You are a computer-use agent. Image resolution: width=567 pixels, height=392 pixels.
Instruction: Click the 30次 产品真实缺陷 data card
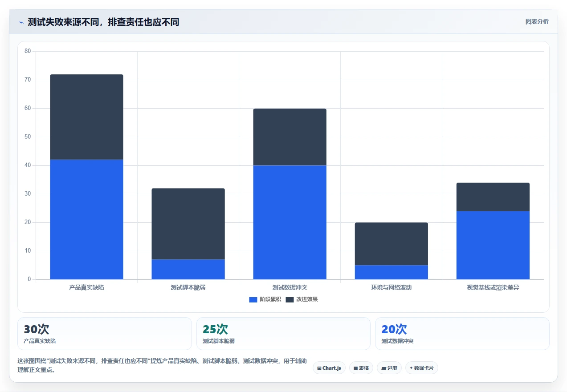point(105,334)
